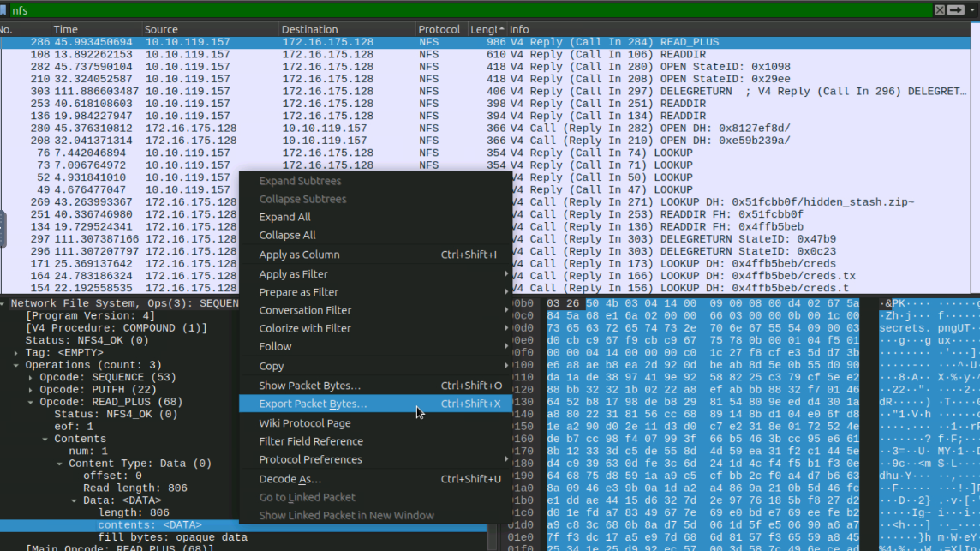Sort packets by the Protocol column header
Image resolution: width=980 pixels, height=551 pixels.
point(439,29)
